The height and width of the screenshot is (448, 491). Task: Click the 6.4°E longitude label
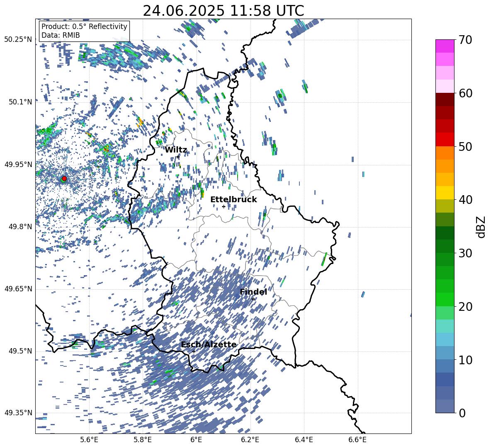pyautogui.click(x=304, y=440)
